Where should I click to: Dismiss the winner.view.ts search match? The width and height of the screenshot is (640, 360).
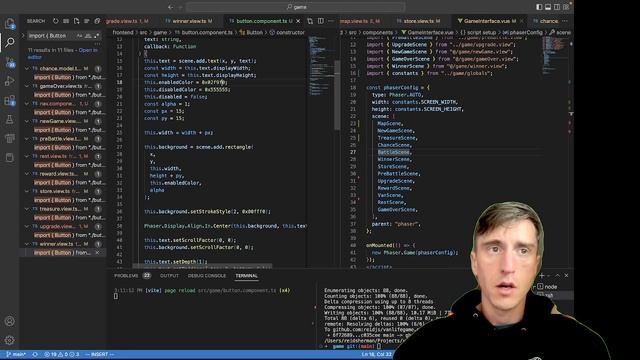click(97, 253)
